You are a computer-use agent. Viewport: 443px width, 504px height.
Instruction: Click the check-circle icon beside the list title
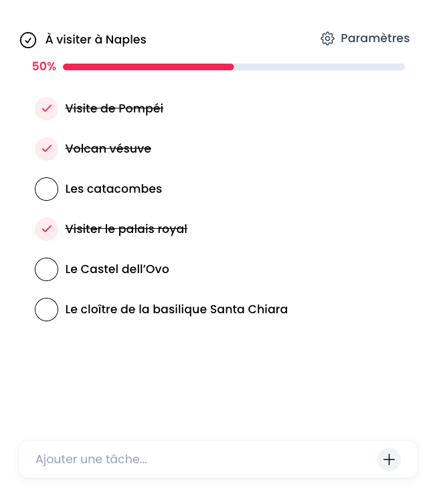click(x=28, y=40)
